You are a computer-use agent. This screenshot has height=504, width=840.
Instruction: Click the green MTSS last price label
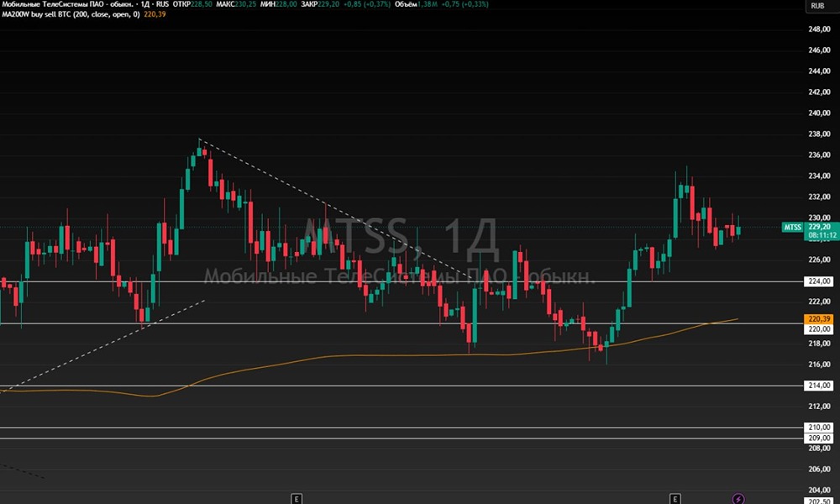(x=793, y=227)
